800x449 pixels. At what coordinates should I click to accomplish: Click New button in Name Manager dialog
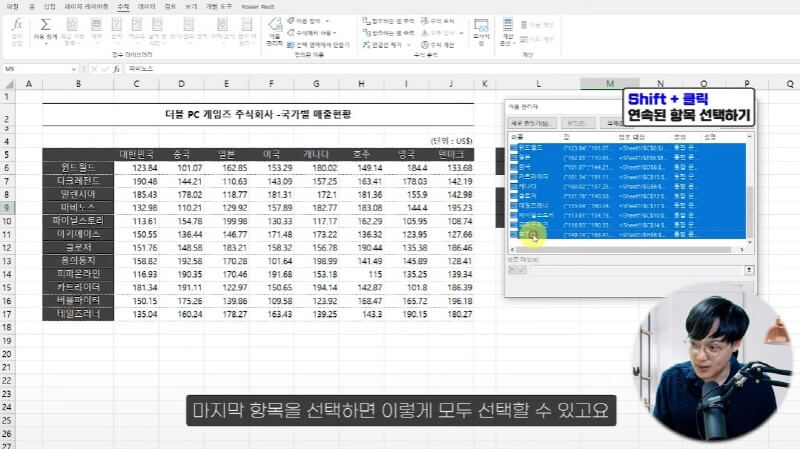click(532, 123)
